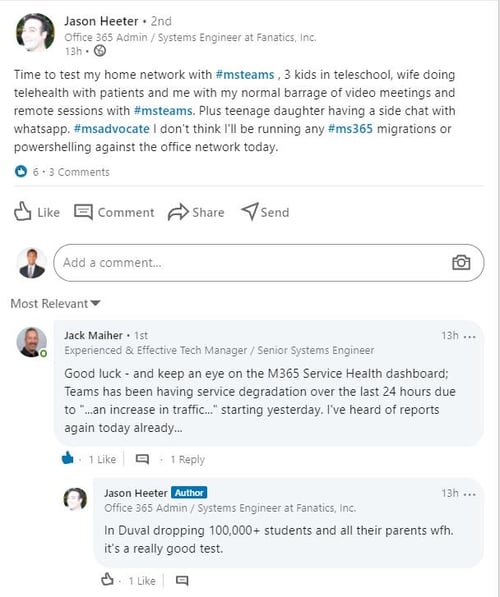Viewport: 500px width, 597px height.
Task: Open the reactions count icon showing 6
Action: coord(21,172)
